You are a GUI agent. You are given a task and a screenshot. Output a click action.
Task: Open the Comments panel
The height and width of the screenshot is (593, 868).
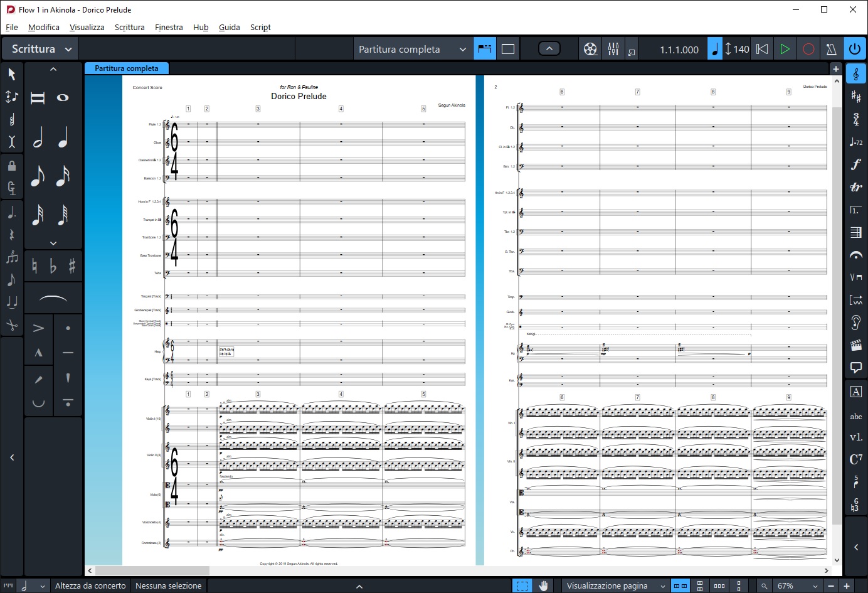[856, 368]
